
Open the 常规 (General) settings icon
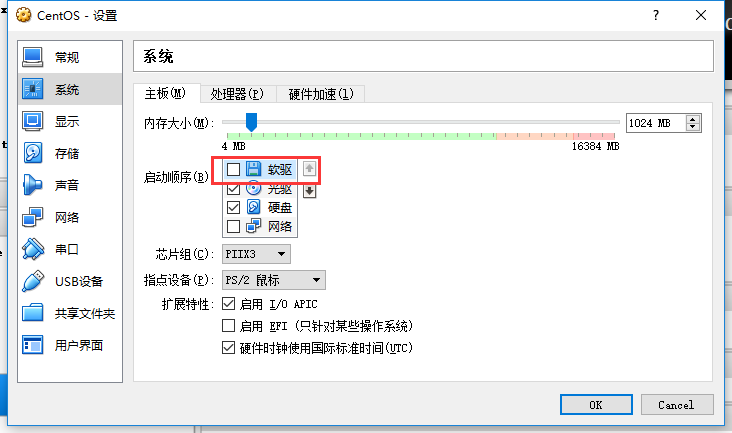[x=32, y=57]
